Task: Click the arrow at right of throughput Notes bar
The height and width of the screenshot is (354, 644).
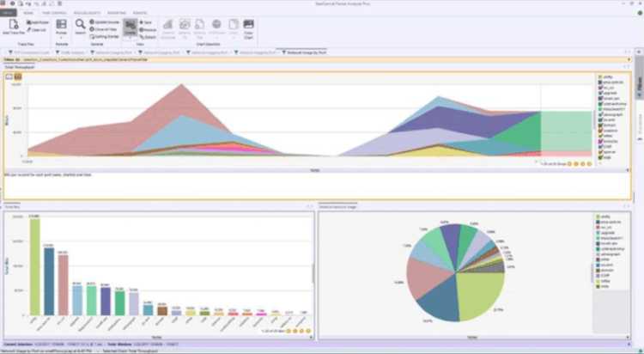Action: [628, 170]
